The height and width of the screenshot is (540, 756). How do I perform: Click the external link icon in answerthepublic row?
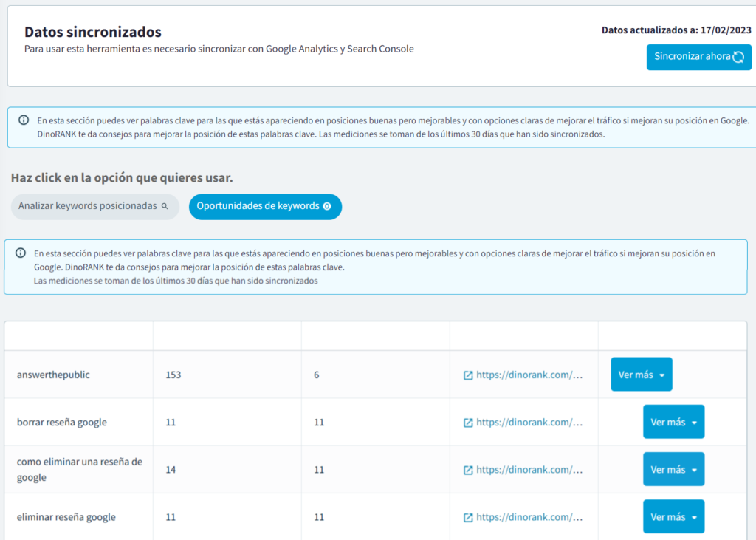click(x=468, y=375)
